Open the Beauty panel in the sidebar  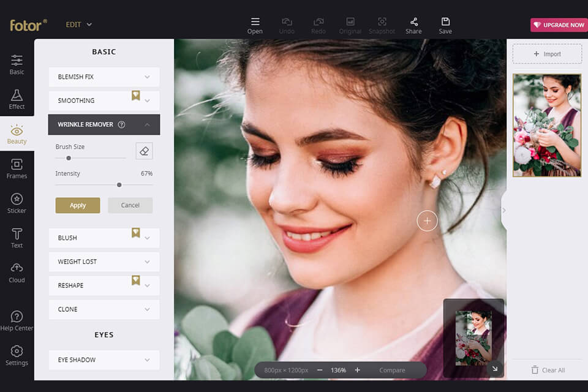(17, 134)
